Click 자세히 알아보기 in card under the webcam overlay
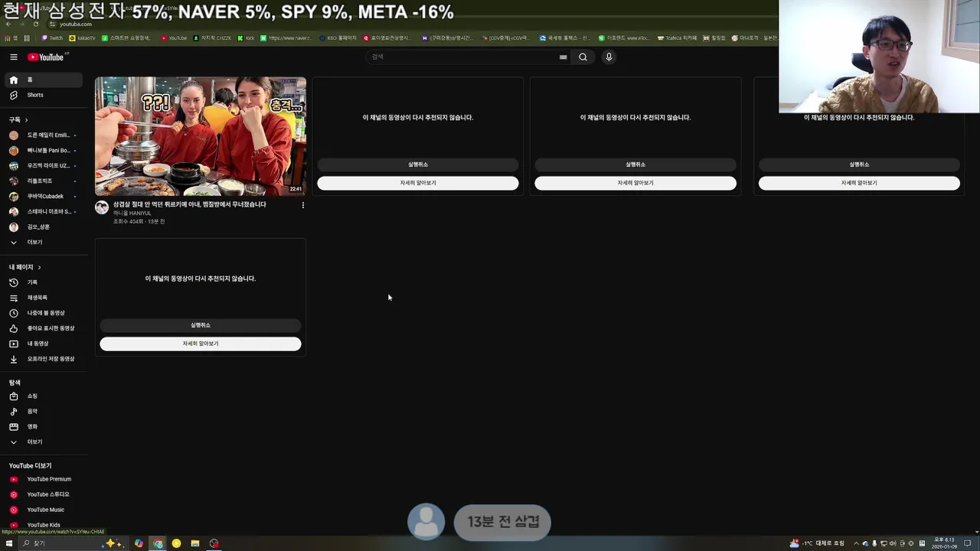This screenshot has height=551, width=980. 859,183
